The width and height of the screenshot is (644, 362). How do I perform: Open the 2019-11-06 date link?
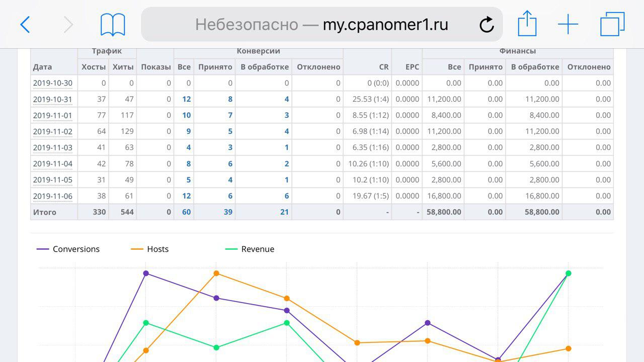click(x=53, y=196)
